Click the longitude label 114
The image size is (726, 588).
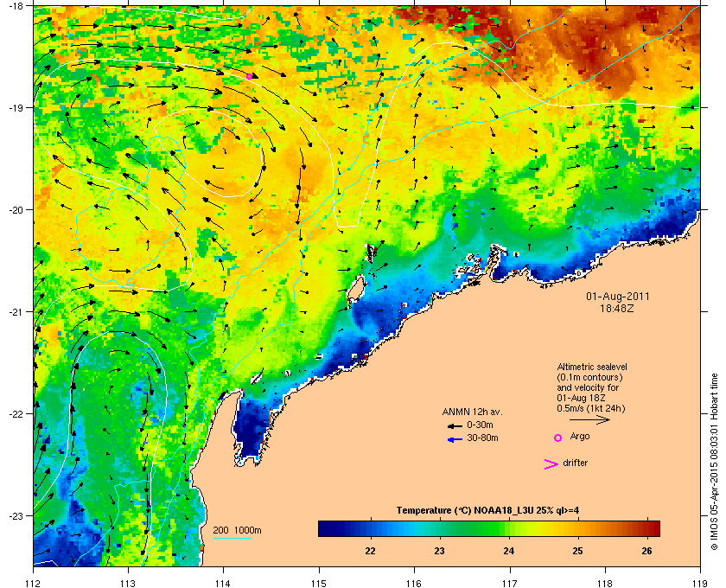pyautogui.click(x=223, y=584)
